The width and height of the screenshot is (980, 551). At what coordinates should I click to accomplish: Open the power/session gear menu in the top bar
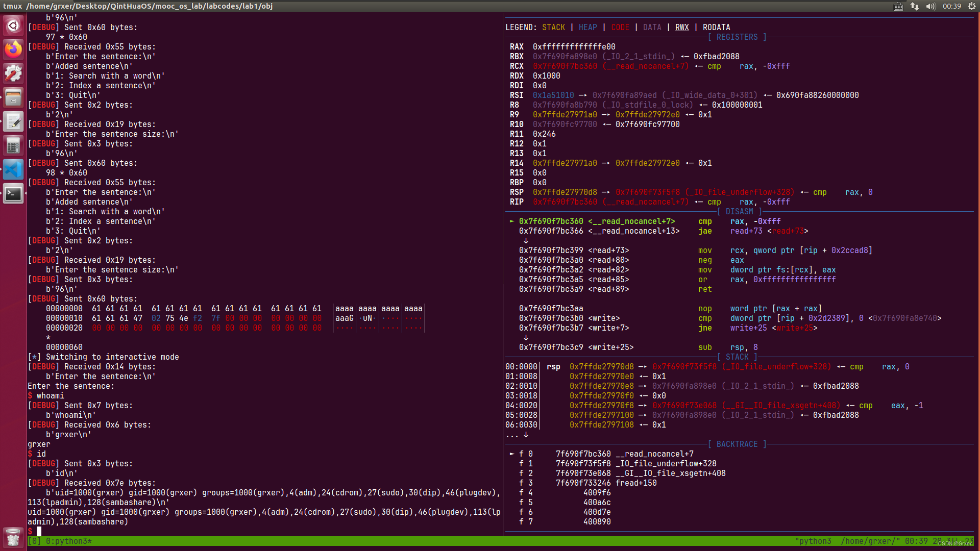click(972, 7)
